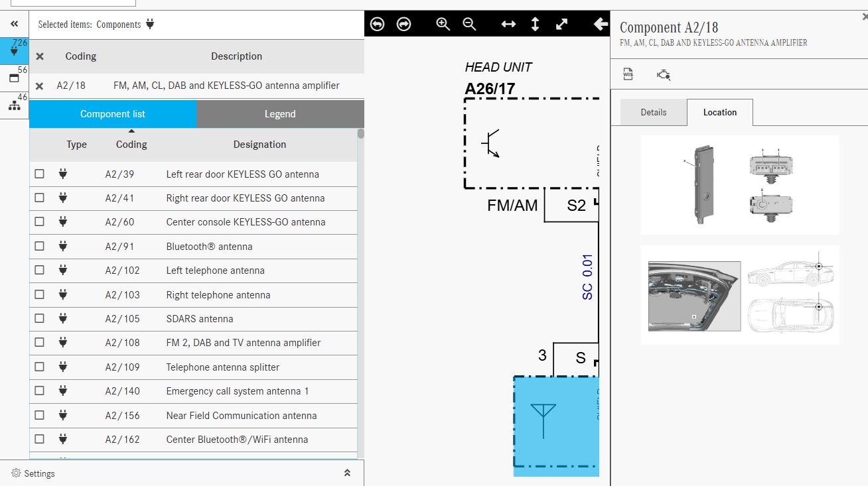Switch to the Legend tab

click(280, 114)
